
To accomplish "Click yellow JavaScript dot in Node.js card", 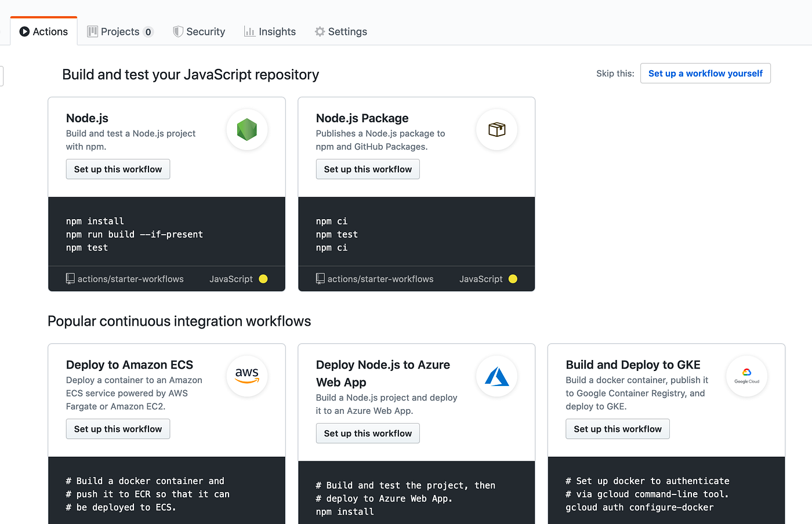I will (x=263, y=279).
